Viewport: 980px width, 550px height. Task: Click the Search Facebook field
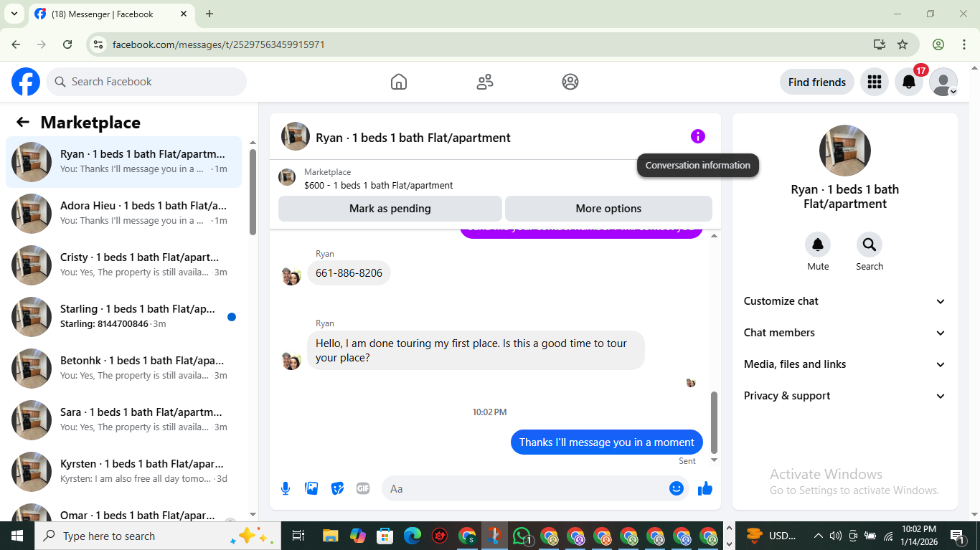[x=146, y=82]
